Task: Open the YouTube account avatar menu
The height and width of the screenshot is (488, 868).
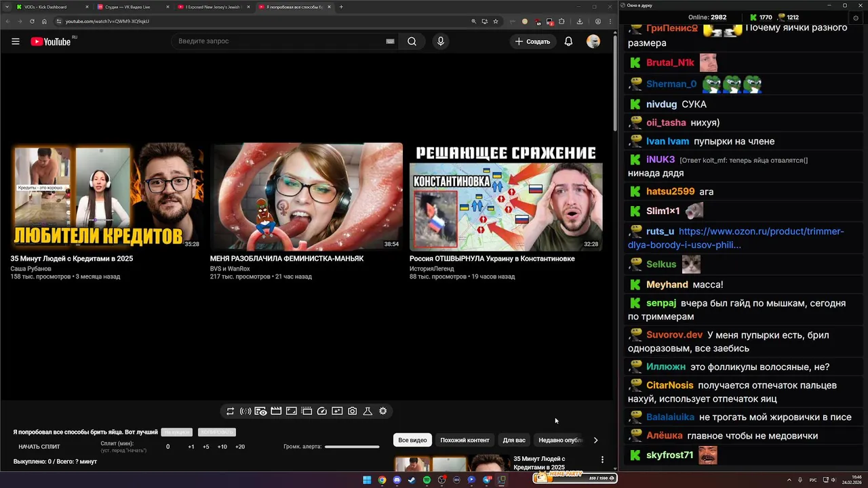Action: click(x=593, y=41)
